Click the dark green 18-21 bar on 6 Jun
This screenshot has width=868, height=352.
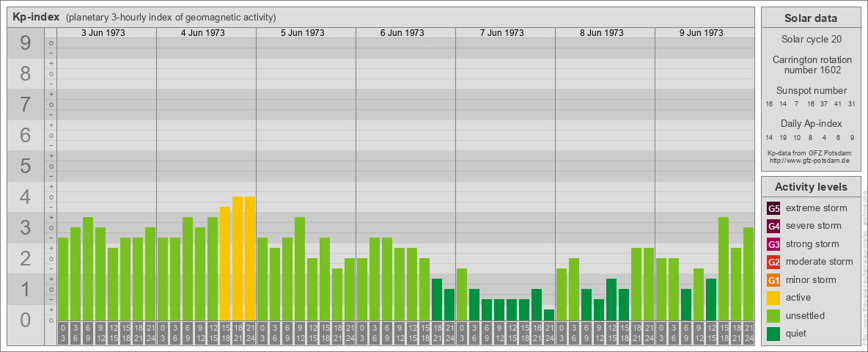437,299
